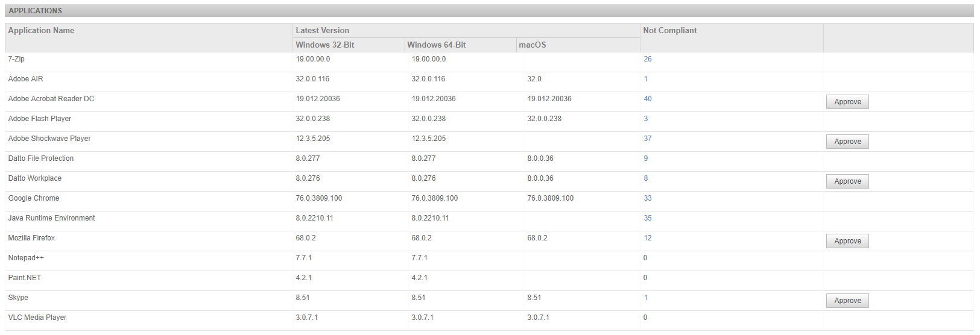Open 7-Zip not compliant count 26
Viewport: 980px width, 335px height.
pos(648,59)
